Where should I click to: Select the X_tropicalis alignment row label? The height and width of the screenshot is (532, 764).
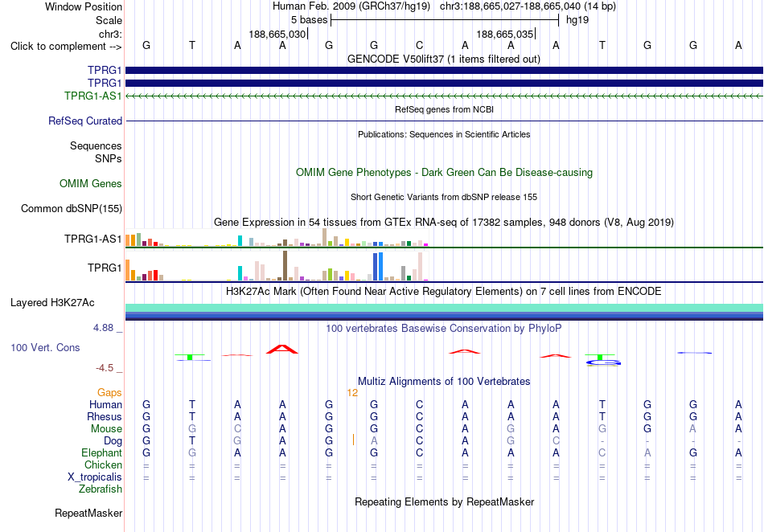click(x=95, y=477)
